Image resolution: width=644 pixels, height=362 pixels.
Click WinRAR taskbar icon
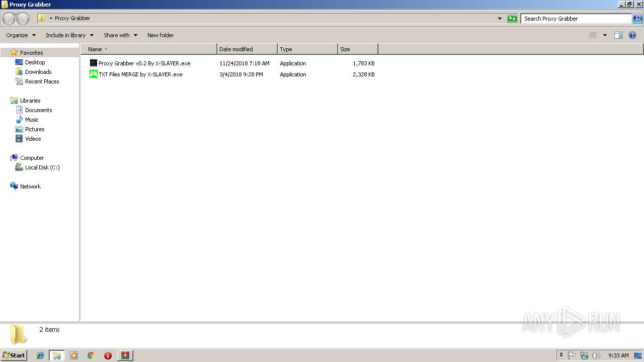click(x=125, y=355)
